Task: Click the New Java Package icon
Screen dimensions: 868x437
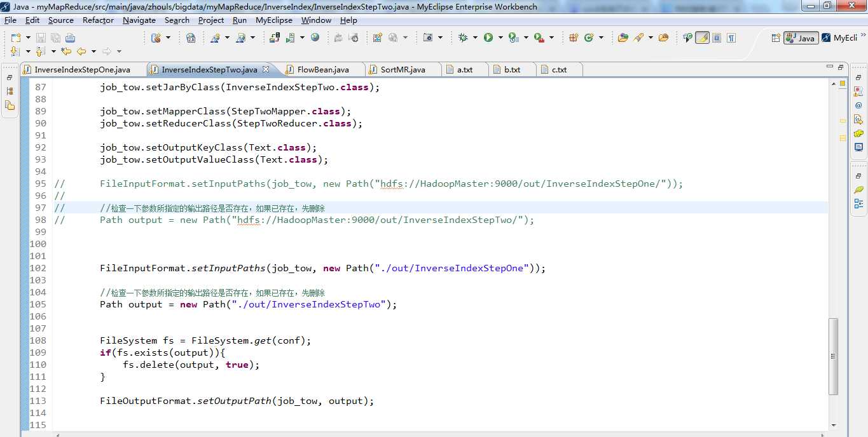Action: [x=574, y=37]
